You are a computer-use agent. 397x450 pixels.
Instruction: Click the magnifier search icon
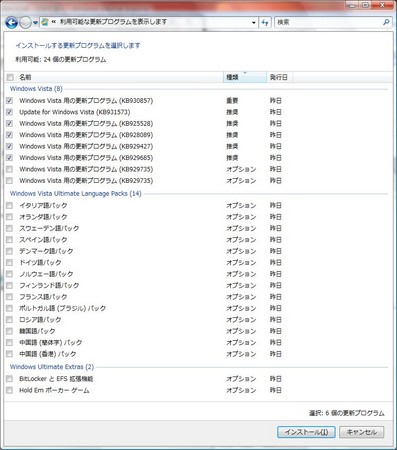coord(386,22)
